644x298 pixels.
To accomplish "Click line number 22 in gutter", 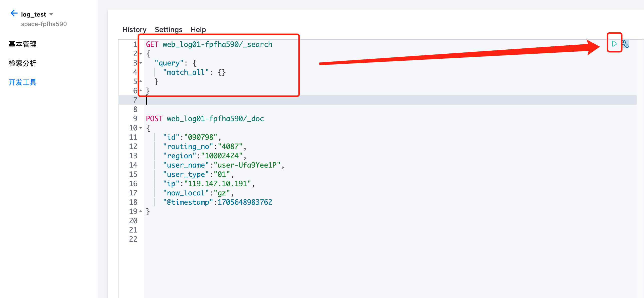I will point(133,239).
